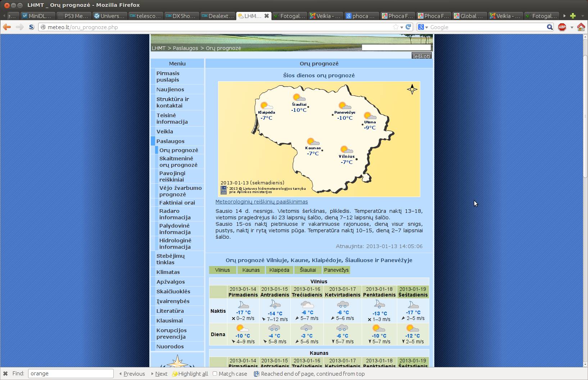The height and width of the screenshot is (380, 588).
Task: Open the search engine selector dropdown
Action: pyautogui.click(x=423, y=27)
